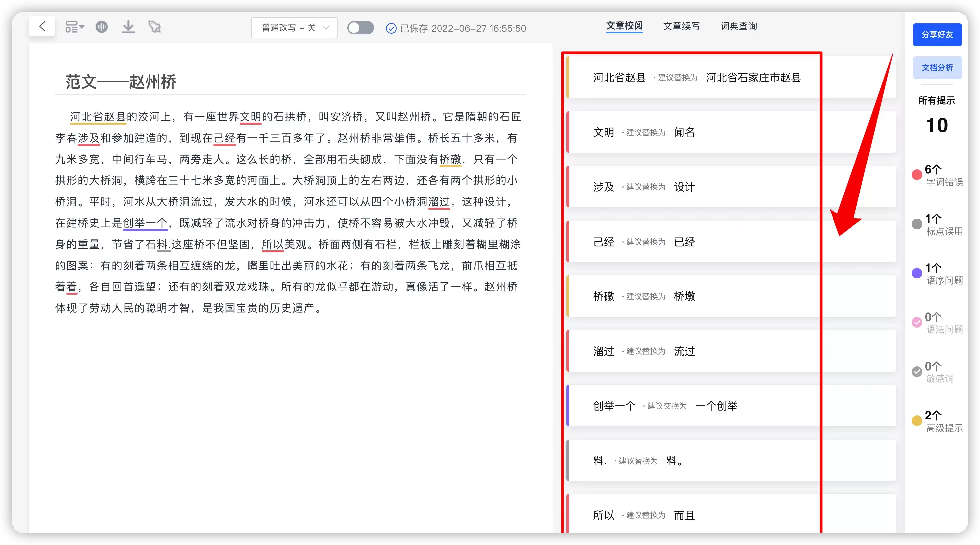
Task: Click the pink 语法问题 checkmark icon
Action: click(x=917, y=322)
